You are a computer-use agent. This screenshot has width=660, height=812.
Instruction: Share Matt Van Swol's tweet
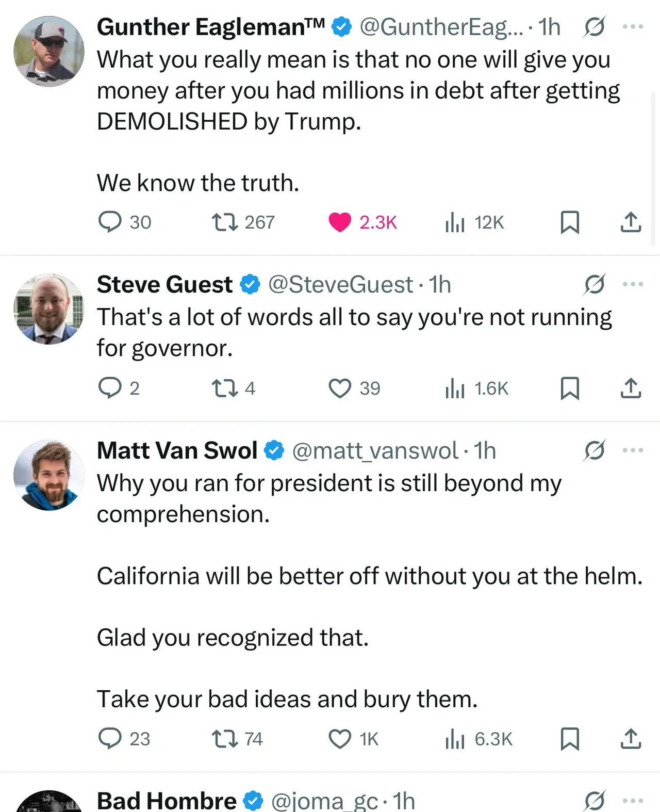(630, 739)
